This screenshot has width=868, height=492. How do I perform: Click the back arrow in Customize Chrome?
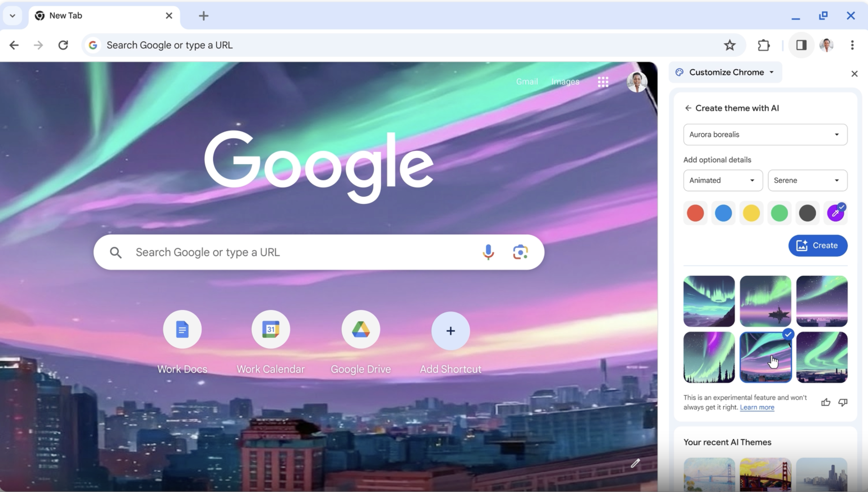[688, 108]
